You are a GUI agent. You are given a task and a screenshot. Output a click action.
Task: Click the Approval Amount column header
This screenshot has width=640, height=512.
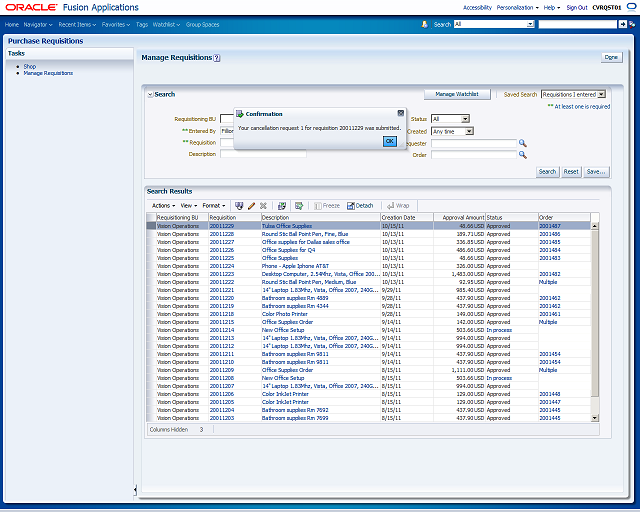[459, 218]
